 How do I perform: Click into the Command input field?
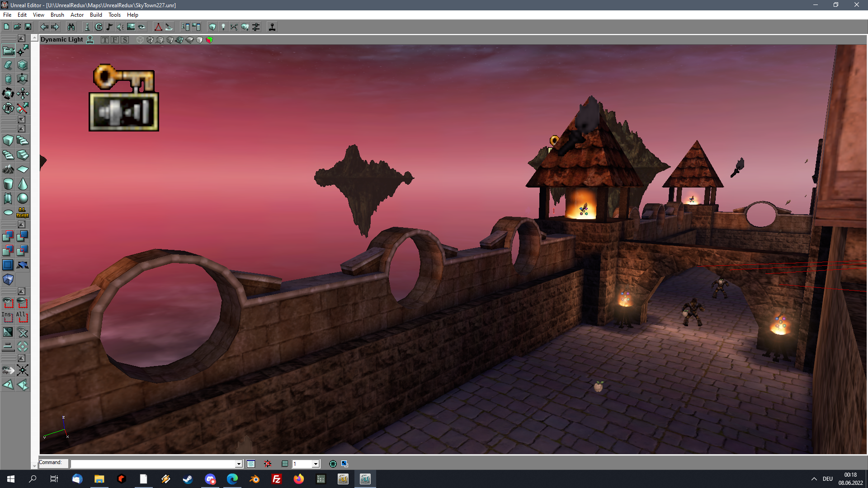(154, 464)
